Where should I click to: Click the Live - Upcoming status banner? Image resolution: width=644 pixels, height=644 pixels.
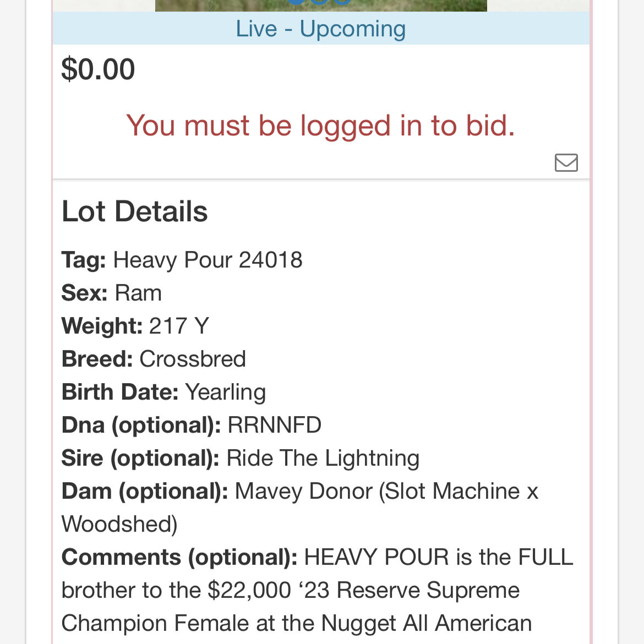(x=320, y=29)
